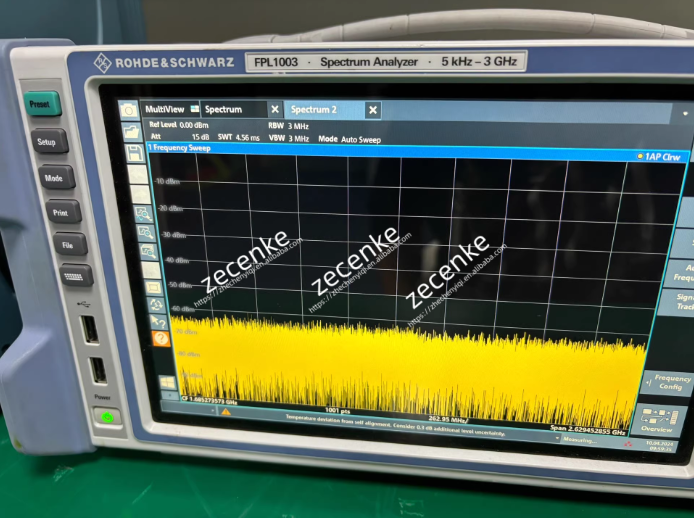Click the SWT 4.56 ms value
The width and height of the screenshot is (694, 518).
point(239,137)
